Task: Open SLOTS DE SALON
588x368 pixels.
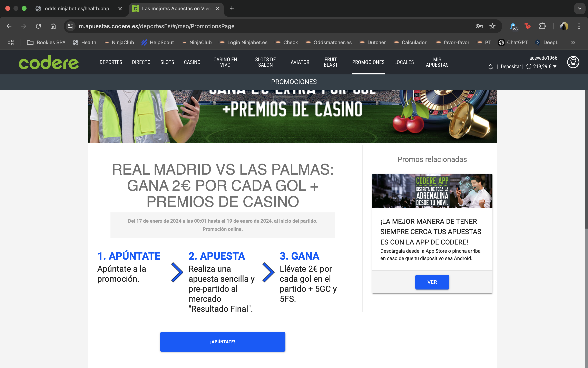Action: tap(265, 62)
